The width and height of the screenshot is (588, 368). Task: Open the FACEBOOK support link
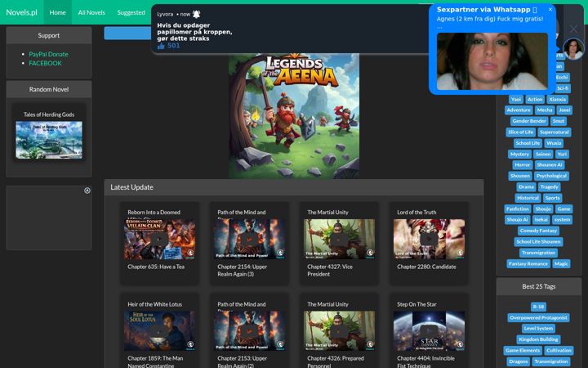[x=46, y=63]
